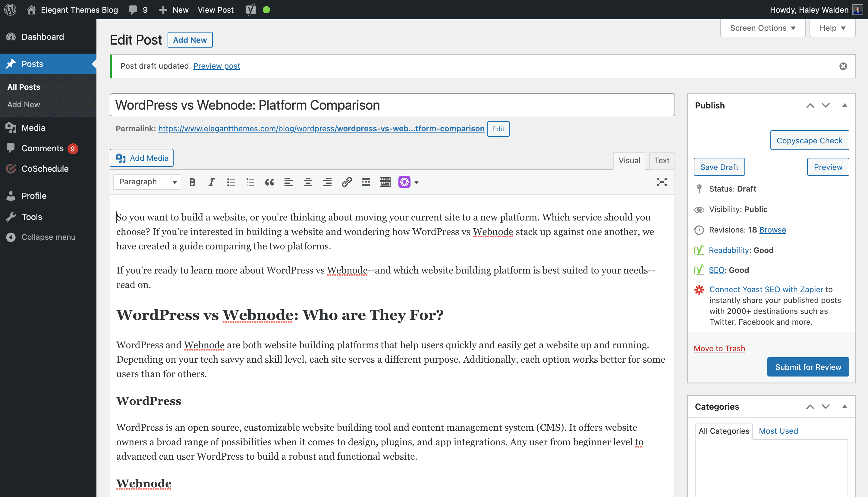This screenshot has width=868, height=497.
Task: Insert a numbered list
Action: [250, 182]
